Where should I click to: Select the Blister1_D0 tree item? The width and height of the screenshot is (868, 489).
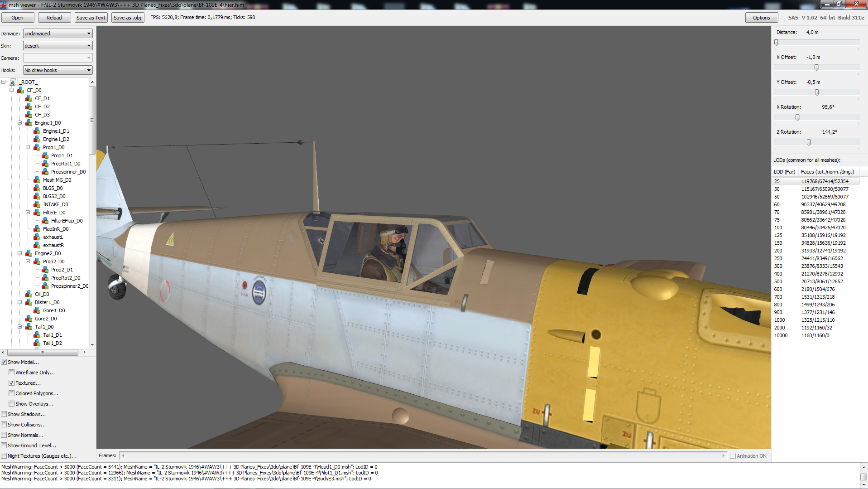[x=47, y=302]
